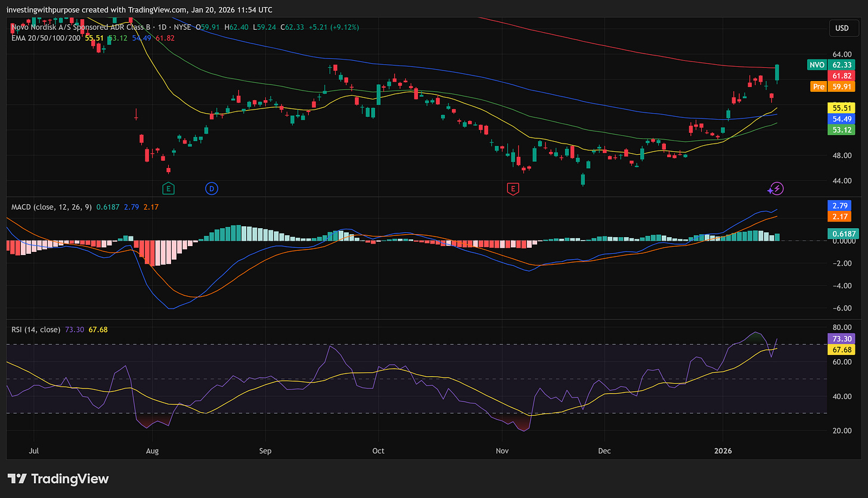The image size is (868, 498).
Task: Click the NVO ticker tag on the price axis
Action: [x=816, y=64]
